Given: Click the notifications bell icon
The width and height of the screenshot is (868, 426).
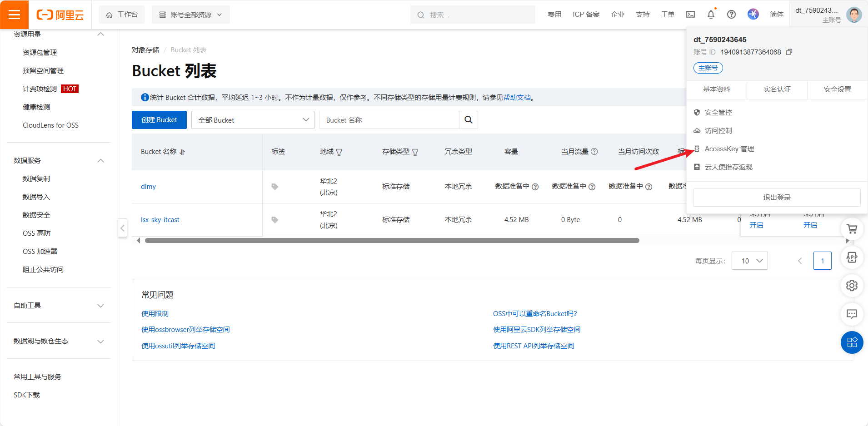Looking at the screenshot, I should coord(710,14).
